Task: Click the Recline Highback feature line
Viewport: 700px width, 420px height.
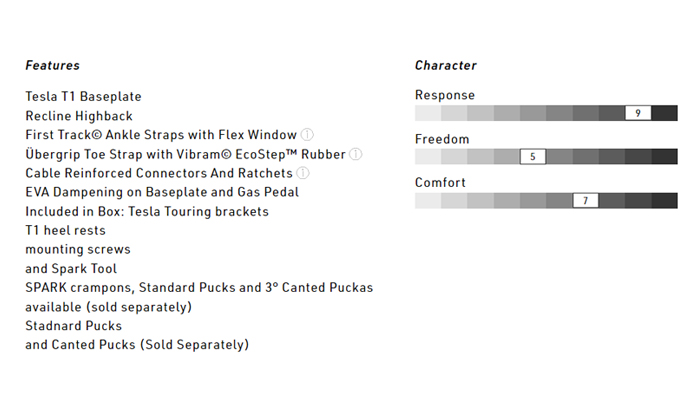Action: tap(79, 116)
